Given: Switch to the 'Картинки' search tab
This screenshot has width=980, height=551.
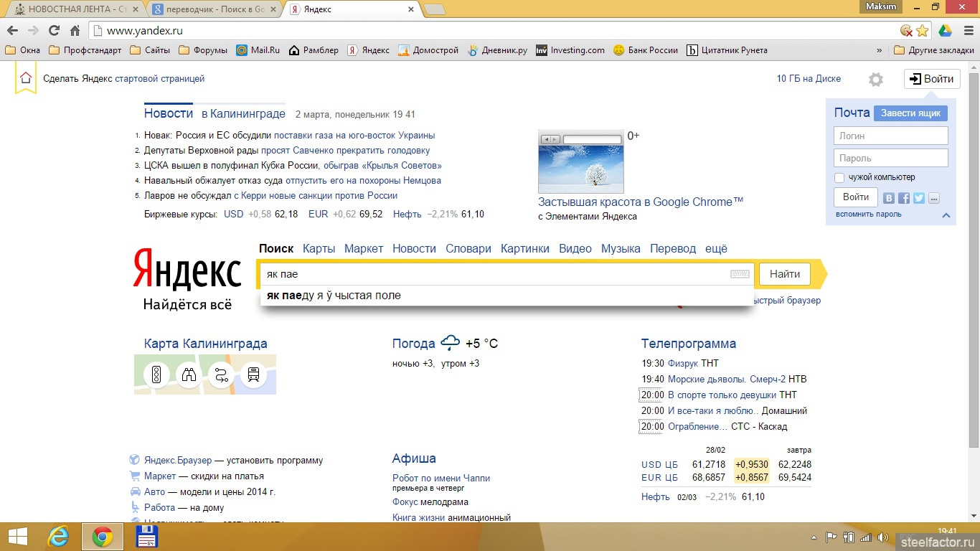Looking at the screenshot, I should (525, 248).
